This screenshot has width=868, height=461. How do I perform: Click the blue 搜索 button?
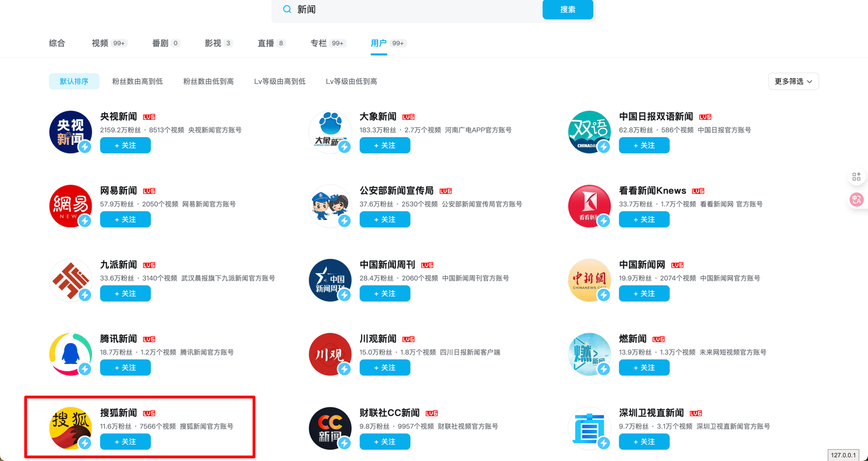567,9
